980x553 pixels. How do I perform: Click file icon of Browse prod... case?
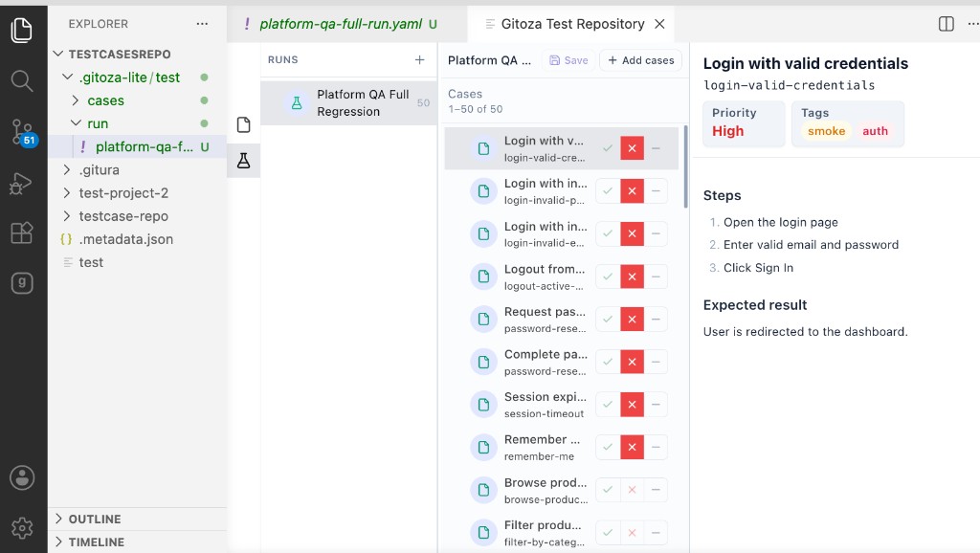point(483,490)
